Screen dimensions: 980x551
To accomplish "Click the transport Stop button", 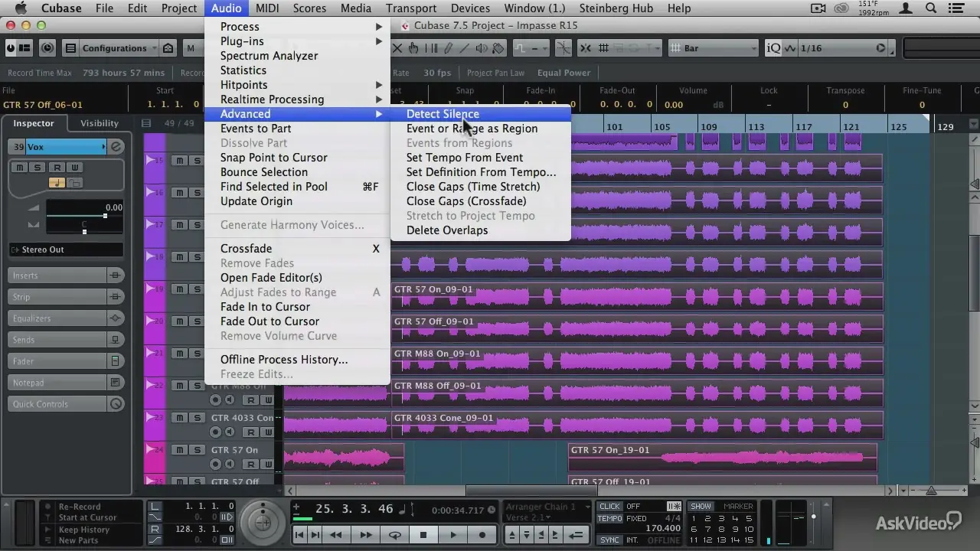I will click(x=423, y=535).
